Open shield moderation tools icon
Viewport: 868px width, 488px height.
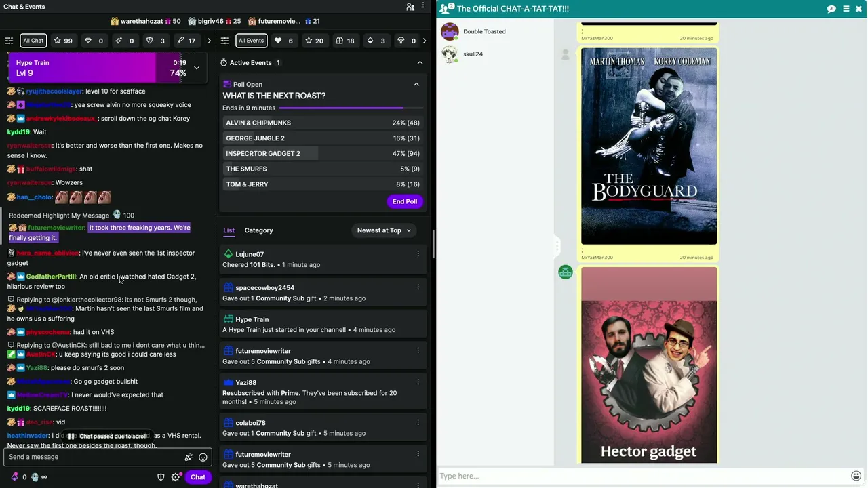point(161,477)
